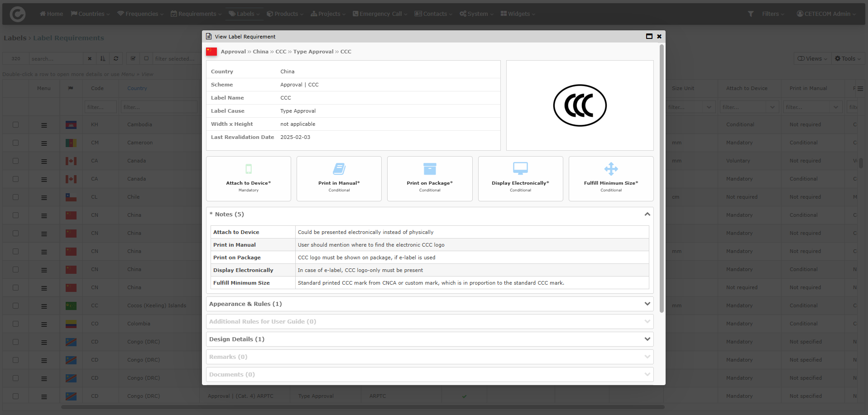The image size is (868, 415).
Task: Click the column chooser icon at the grid's right edge
Action: (x=860, y=89)
